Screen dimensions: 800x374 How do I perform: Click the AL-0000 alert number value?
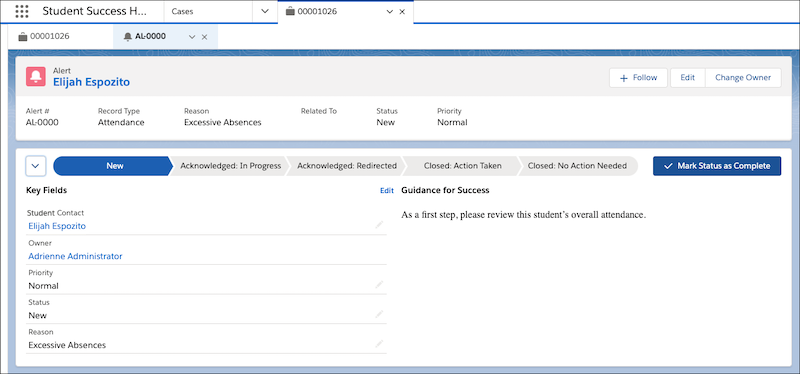[42, 122]
